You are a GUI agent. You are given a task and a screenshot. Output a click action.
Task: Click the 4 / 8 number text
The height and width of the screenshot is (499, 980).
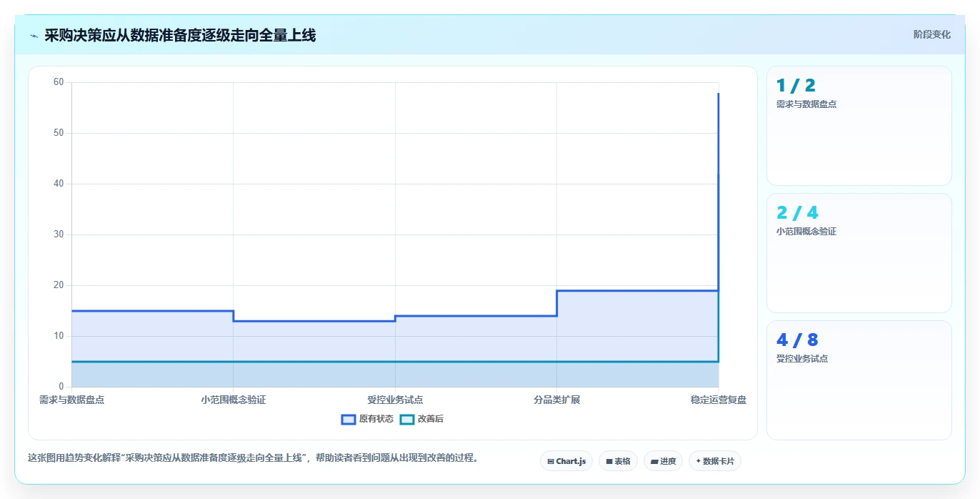(797, 340)
